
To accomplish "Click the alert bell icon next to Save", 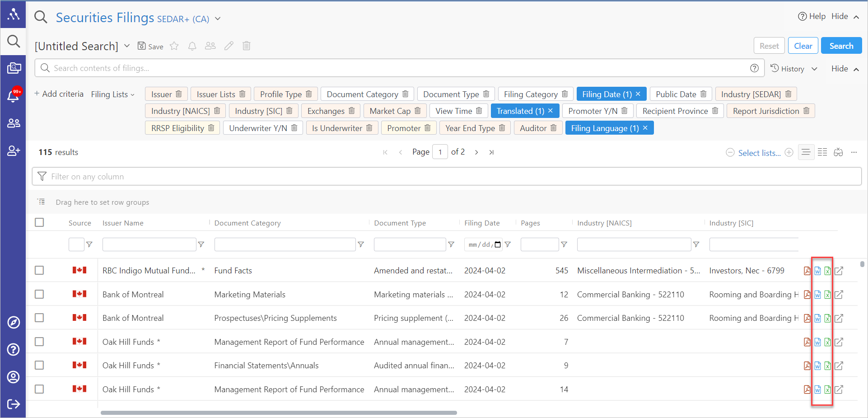I will click(192, 46).
